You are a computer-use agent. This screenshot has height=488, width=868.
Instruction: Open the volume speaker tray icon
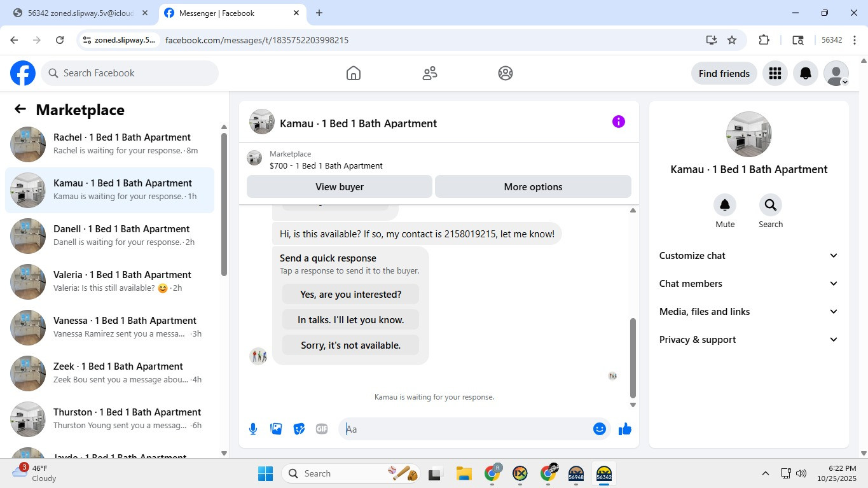tap(801, 473)
